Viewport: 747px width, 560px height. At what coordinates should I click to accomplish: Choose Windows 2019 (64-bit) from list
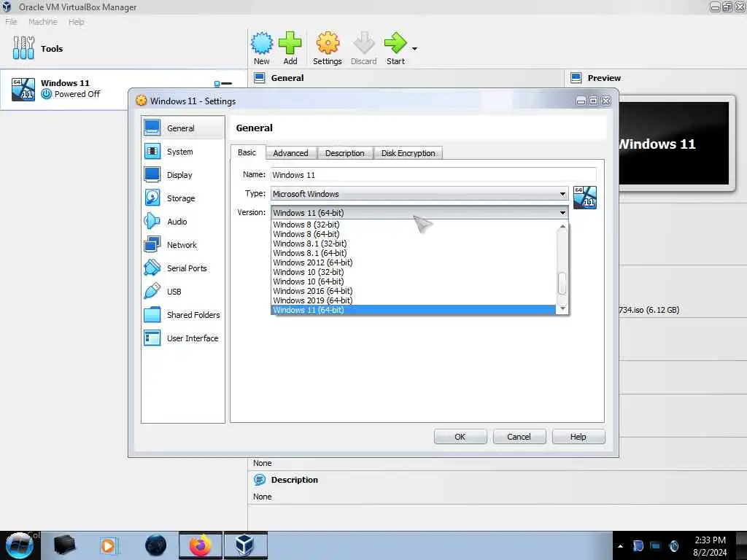coord(413,300)
